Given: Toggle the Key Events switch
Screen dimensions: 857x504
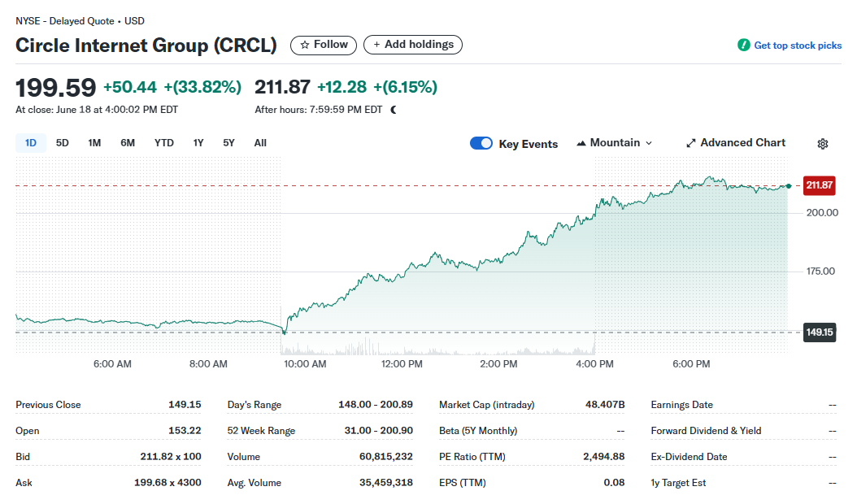Looking at the screenshot, I should pyautogui.click(x=481, y=143).
